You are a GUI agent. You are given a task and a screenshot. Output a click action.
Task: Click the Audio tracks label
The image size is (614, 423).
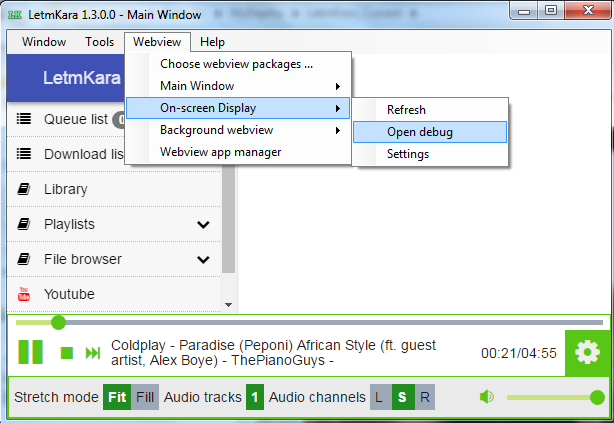coord(203,397)
